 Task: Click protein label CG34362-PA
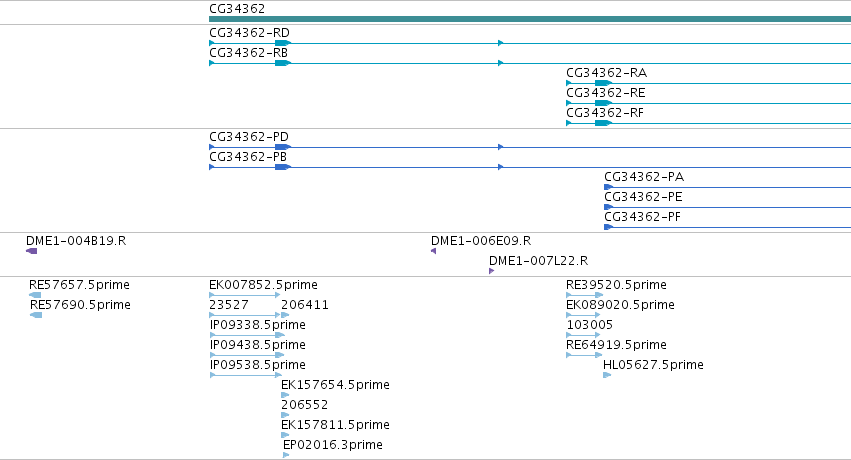pyautogui.click(x=644, y=177)
